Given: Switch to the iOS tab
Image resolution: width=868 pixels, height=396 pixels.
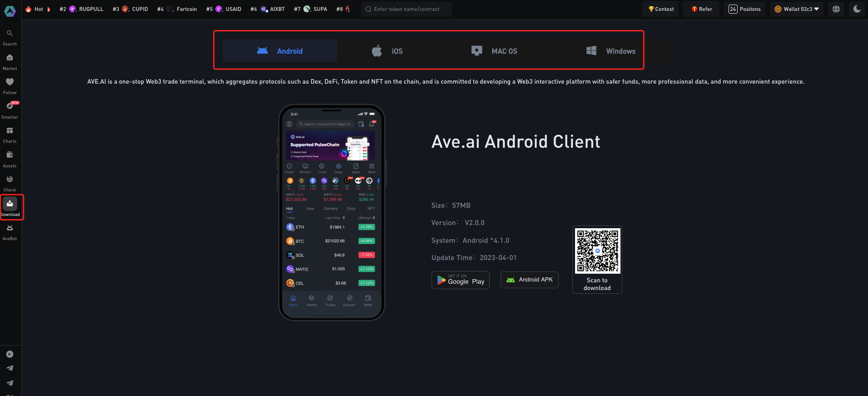Looking at the screenshot, I should coord(387,51).
